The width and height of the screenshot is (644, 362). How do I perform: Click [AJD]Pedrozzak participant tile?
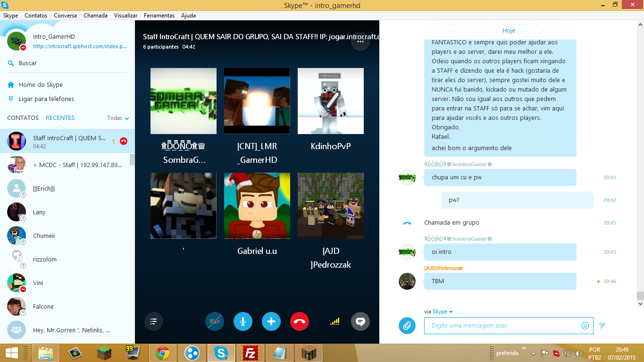point(331,206)
